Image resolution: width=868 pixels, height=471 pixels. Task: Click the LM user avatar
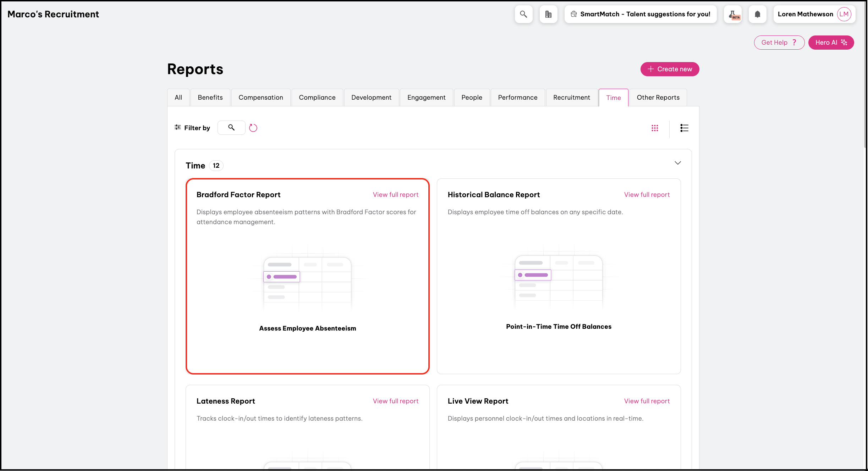coord(844,14)
